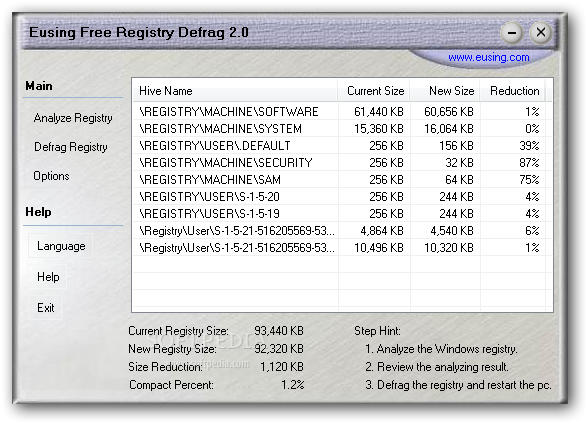
Task: Click the 92,320 KB new registry size value
Action: 279,349
